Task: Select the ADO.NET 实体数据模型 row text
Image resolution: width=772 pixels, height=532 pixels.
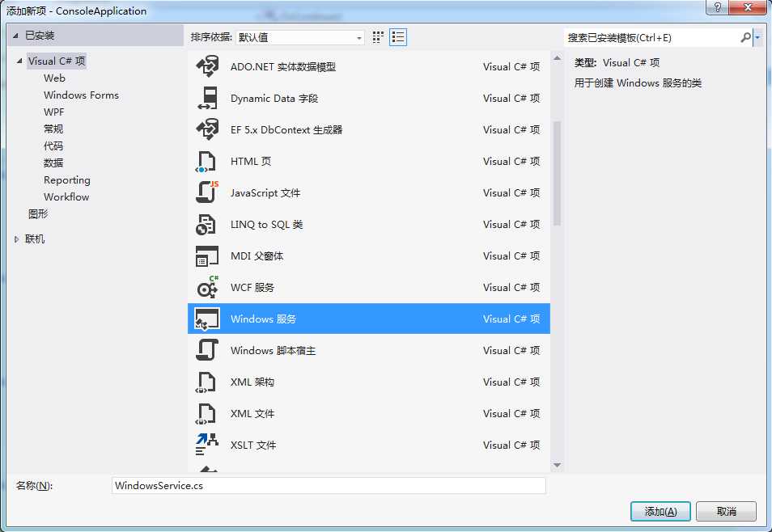Action: pyautogui.click(x=283, y=67)
